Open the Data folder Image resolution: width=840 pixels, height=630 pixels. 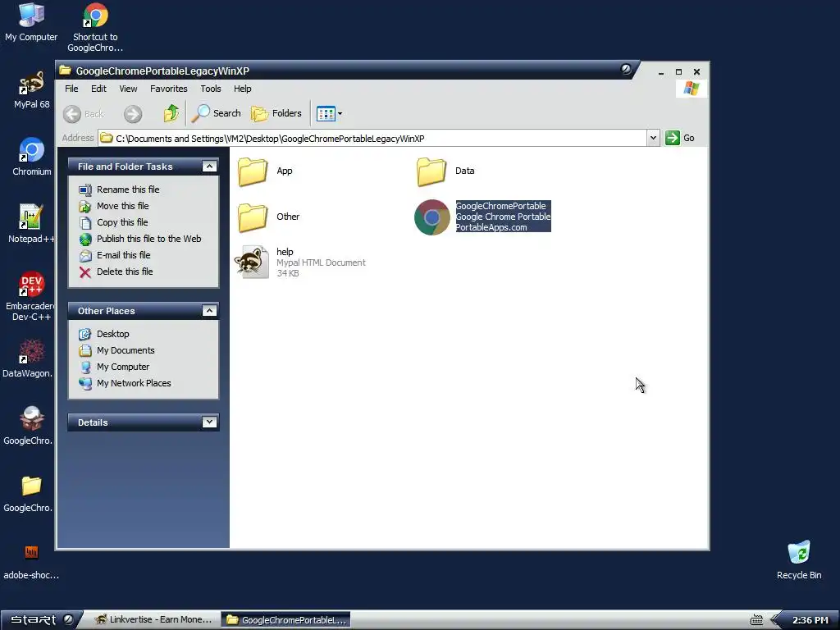coord(431,171)
